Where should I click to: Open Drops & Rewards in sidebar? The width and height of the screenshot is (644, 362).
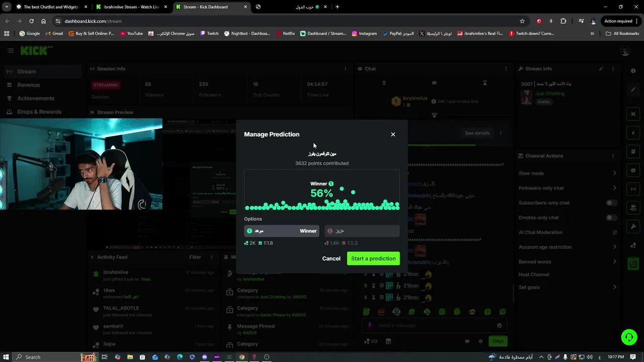[x=42, y=112]
